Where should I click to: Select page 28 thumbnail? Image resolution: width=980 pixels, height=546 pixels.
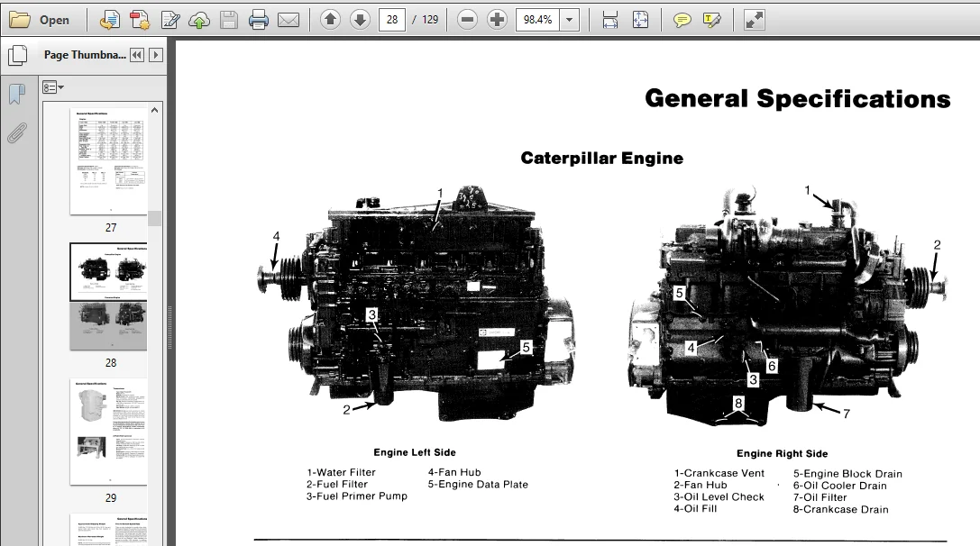tap(109, 296)
